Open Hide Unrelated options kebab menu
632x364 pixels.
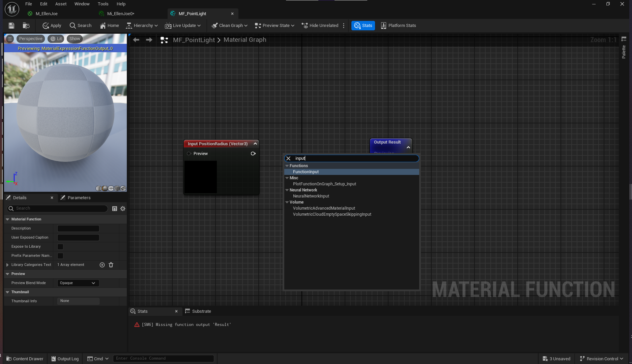[344, 26]
